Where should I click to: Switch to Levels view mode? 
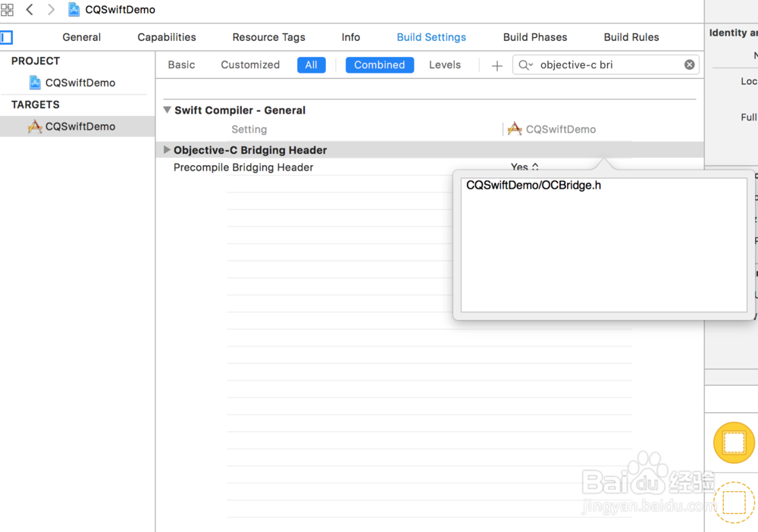pos(445,64)
